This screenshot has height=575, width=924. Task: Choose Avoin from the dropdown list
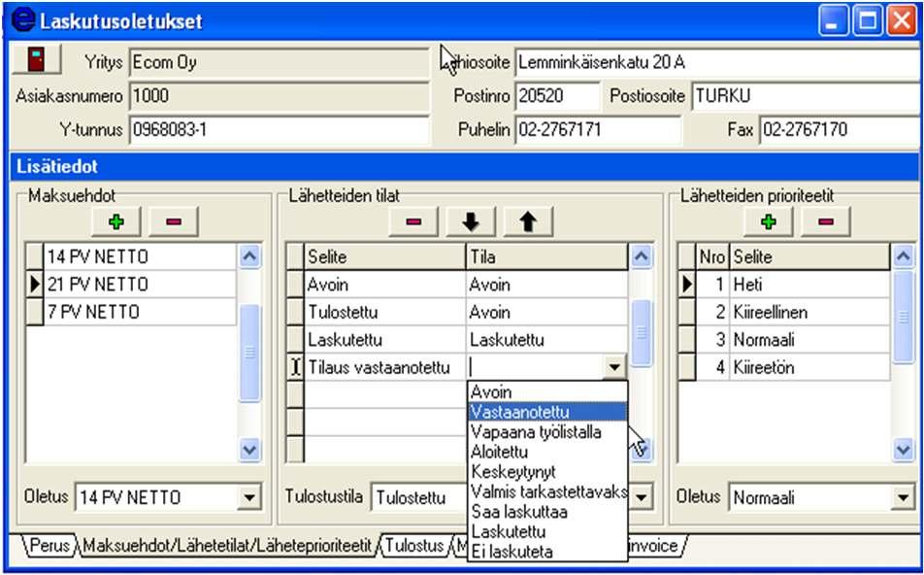pos(547,392)
